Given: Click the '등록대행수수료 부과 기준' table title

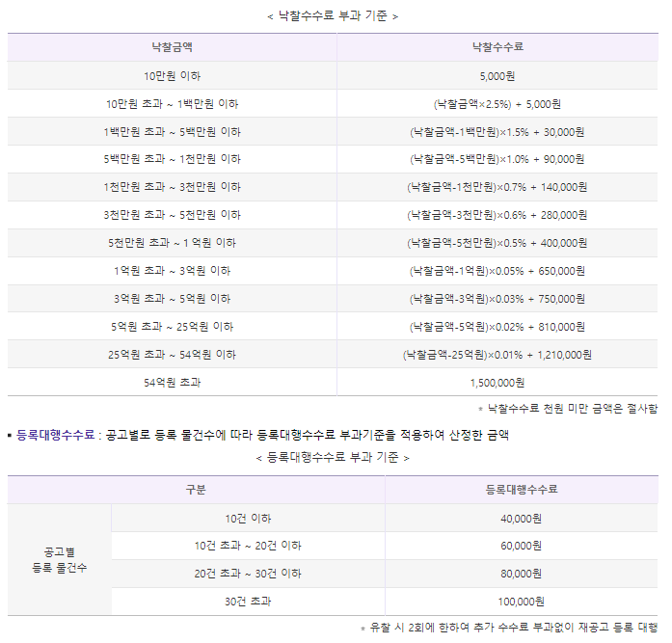Looking at the screenshot, I should [x=333, y=458].
